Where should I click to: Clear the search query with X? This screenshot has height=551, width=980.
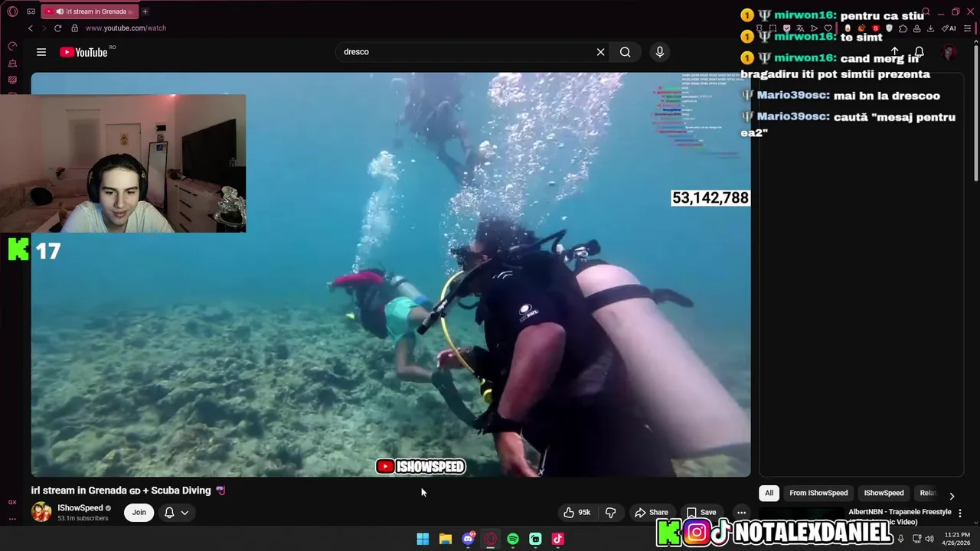(600, 52)
